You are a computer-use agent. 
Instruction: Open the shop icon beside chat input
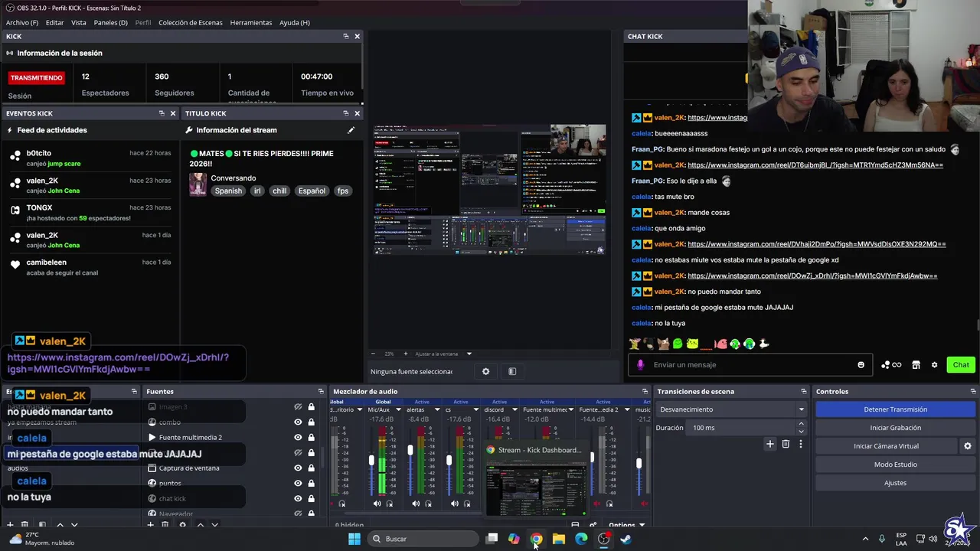pos(916,365)
